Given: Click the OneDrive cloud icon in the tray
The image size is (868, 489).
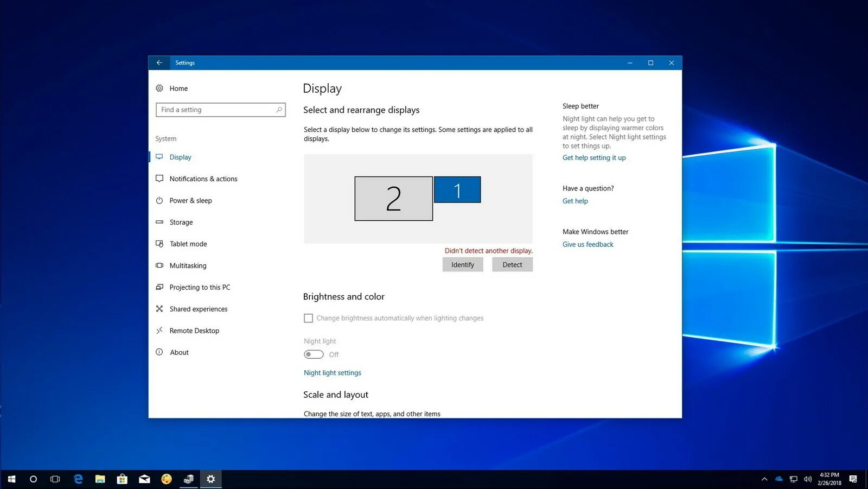Looking at the screenshot, I should [x=779, y=479].
